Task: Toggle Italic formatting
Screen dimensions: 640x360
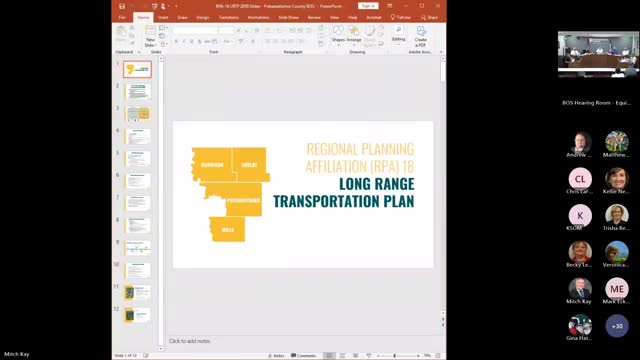Action: [184, 41]
